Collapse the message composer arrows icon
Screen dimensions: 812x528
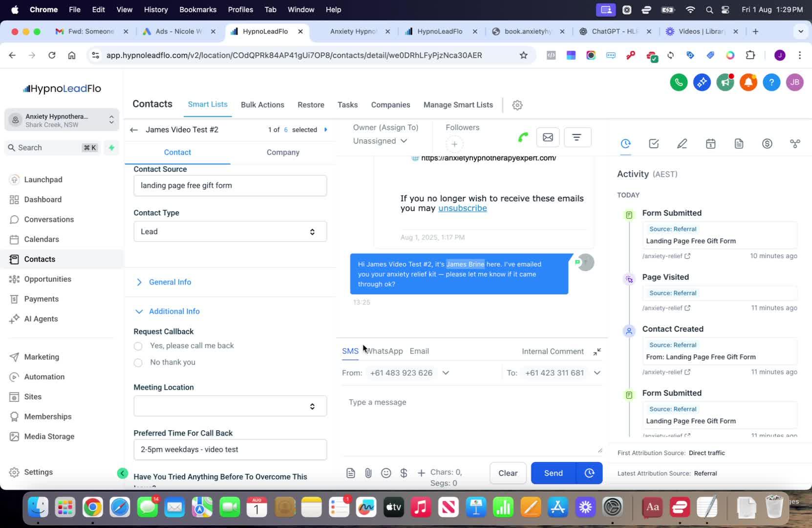coord(597,352)
